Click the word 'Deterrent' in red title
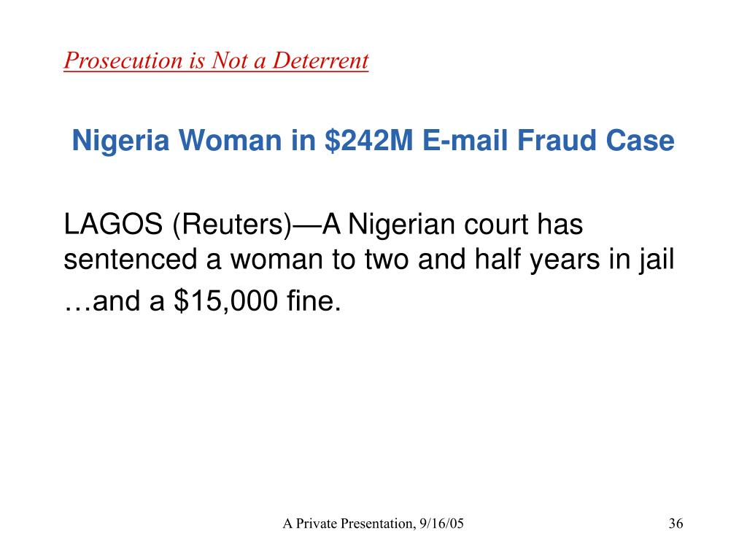The width and height of the screenshot is (747, 560). pos(321,61)
